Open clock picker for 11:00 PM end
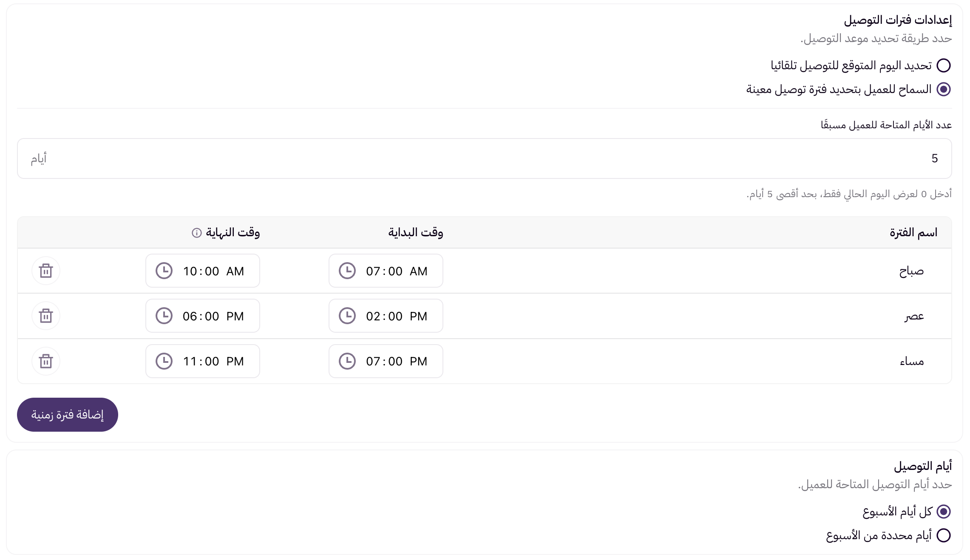Viewport: 970px width, 560px height. click(164, 361)
